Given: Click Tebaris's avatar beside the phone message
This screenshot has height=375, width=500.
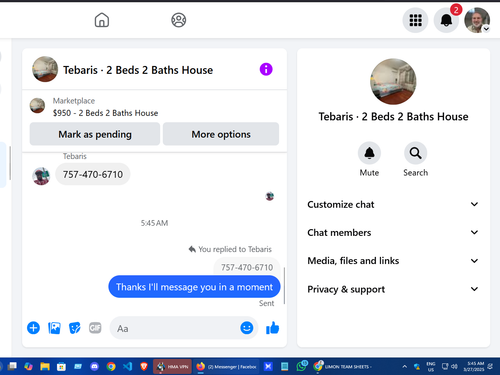Looking at the screenshot, I should click(x=41, y=176).
